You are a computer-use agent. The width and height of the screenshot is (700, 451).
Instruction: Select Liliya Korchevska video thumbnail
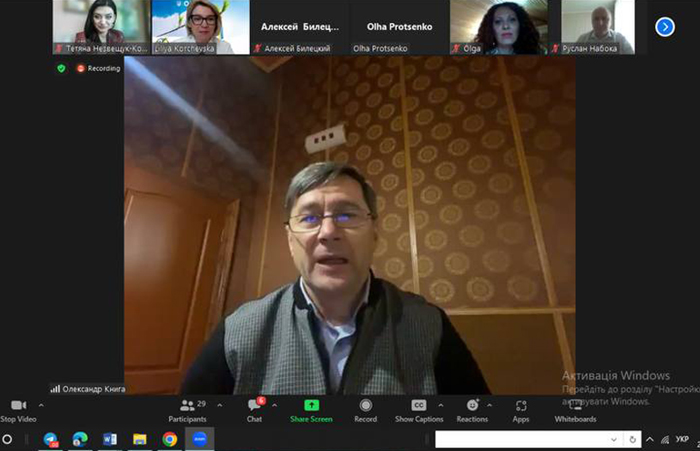click(200, 27)
